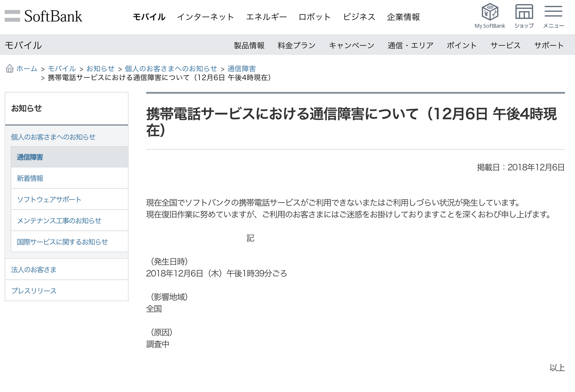575x392 pixels.
Task: Click お知らせ sidebar heading
Action: pos(26,108)
